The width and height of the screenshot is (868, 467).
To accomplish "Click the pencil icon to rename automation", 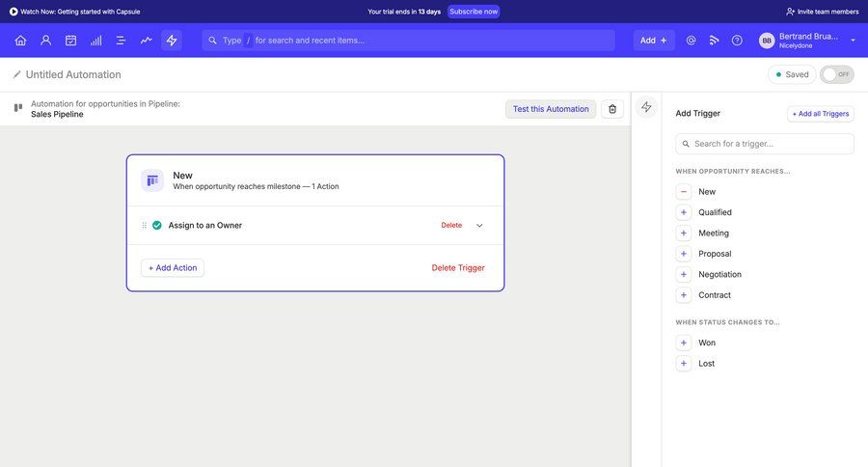I will tap(17, 74).
